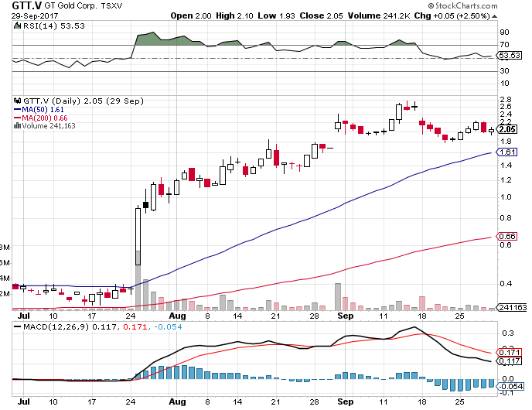The height and width of the screenshot is (410, 532).
Task: Click the GTT.V (Daily) 2.05 (29 Sep) label
Action: click(84, 101)
